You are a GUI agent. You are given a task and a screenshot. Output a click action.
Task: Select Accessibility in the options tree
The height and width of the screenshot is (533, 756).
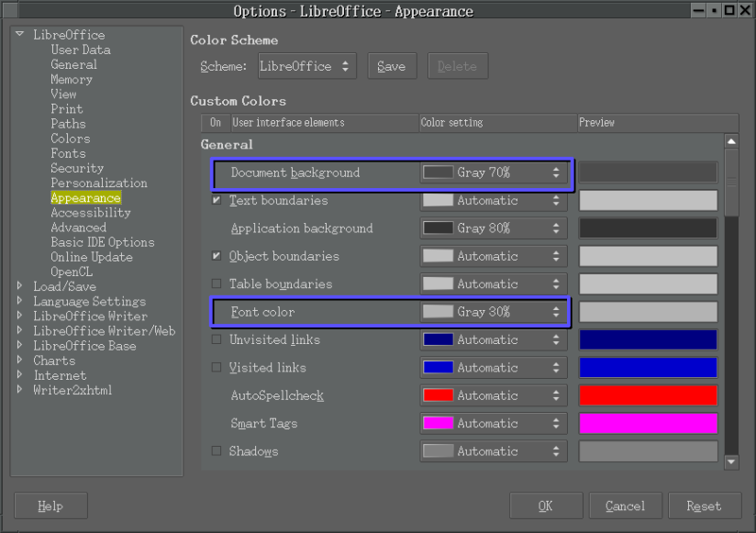[x=90, y=213]
